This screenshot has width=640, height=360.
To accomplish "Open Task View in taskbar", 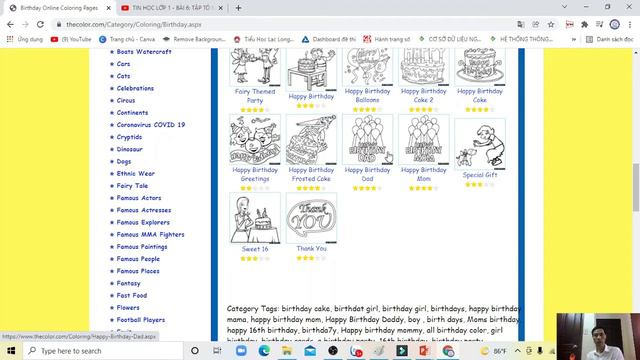I will 217,351.
